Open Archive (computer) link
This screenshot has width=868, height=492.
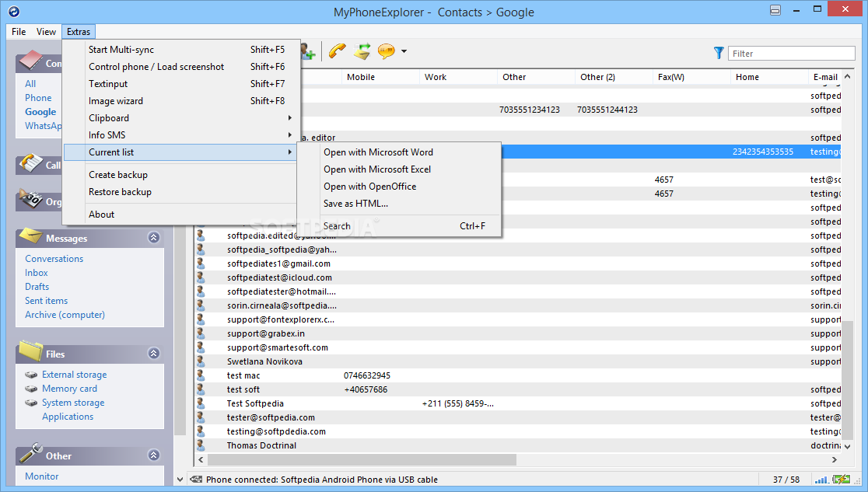(x=65, y=314)
